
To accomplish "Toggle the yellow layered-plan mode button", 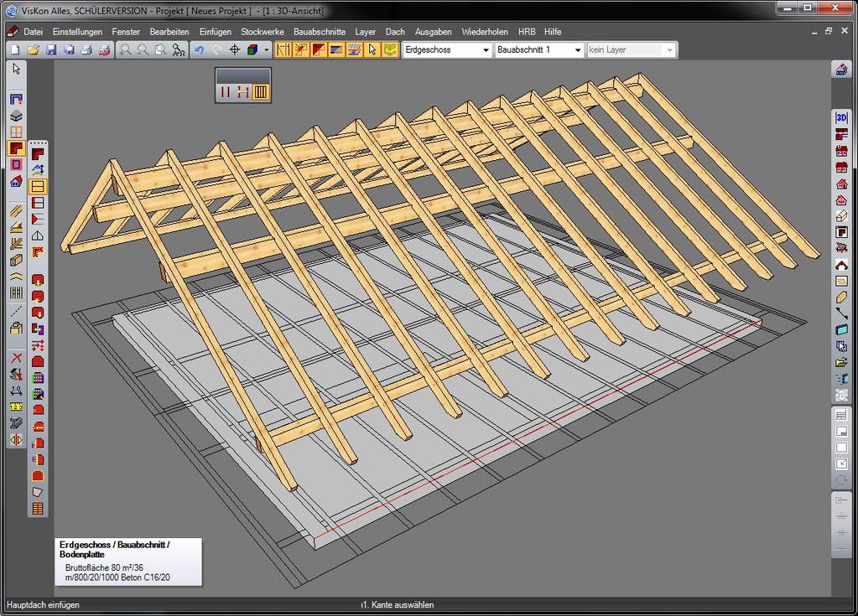I will tap(390, 50).
